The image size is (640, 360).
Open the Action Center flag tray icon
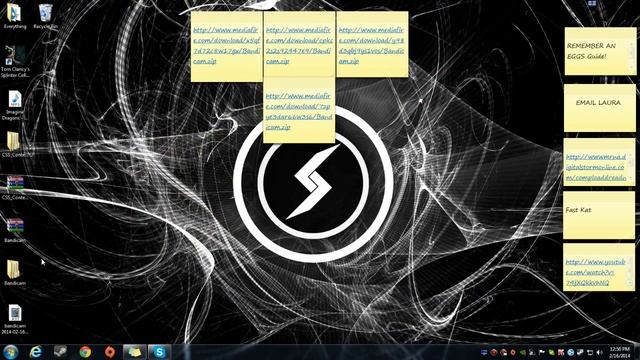pos(542,352)
